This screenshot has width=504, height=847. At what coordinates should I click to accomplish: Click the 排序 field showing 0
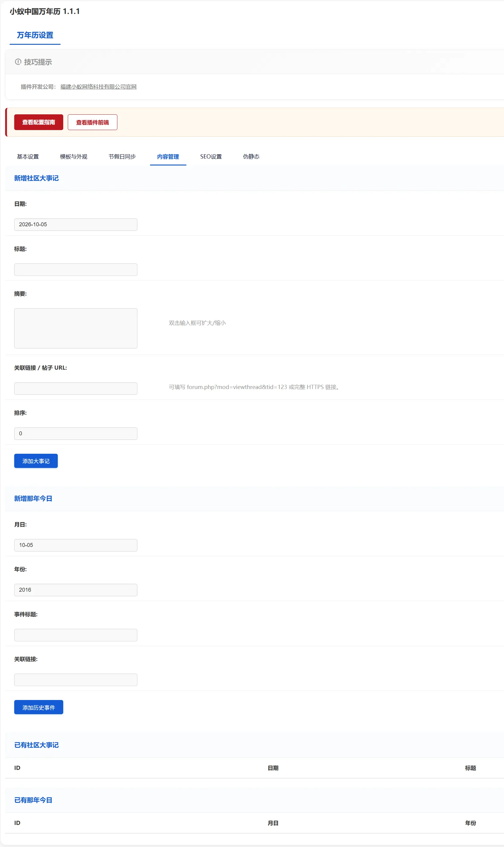click(76, 434)
